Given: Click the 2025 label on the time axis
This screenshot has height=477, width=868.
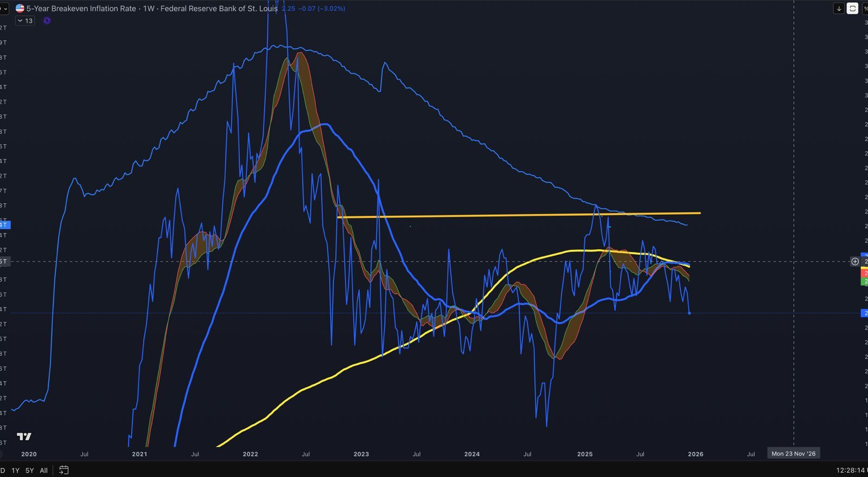Looking at the screenshot, I should pyautogui.click(x=585, y=454).
